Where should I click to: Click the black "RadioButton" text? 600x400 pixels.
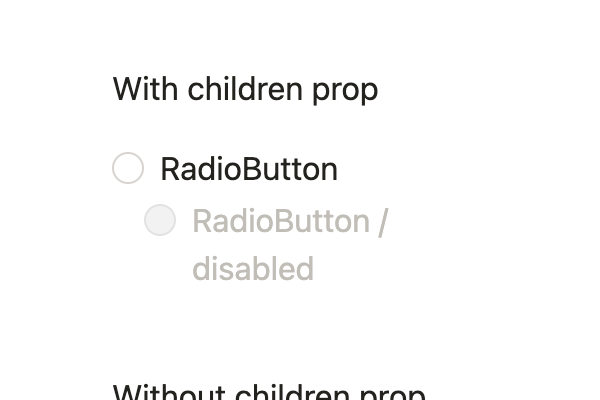tap(248, 169)
